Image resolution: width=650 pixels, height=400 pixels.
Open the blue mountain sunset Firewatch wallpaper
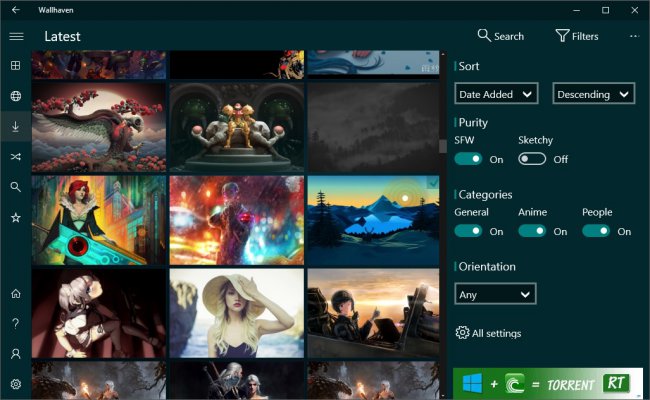[374, 220]
